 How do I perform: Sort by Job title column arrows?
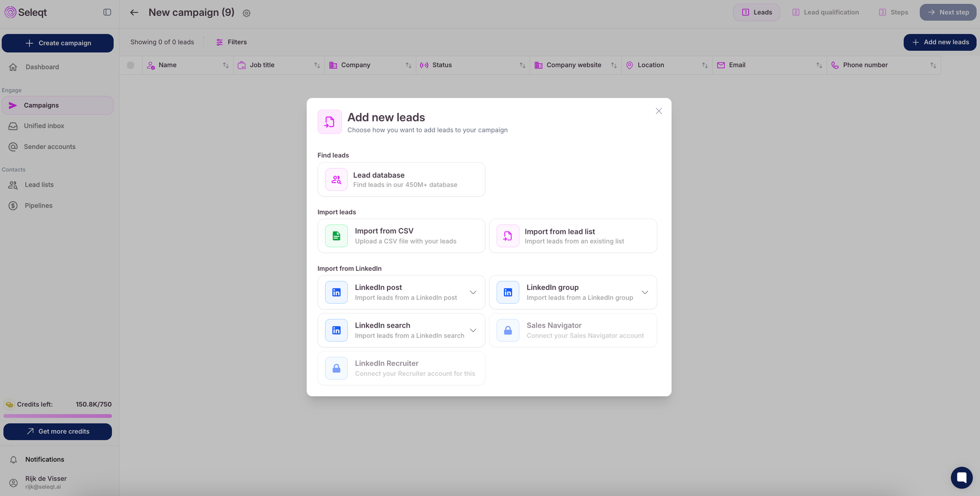point(317,65)
